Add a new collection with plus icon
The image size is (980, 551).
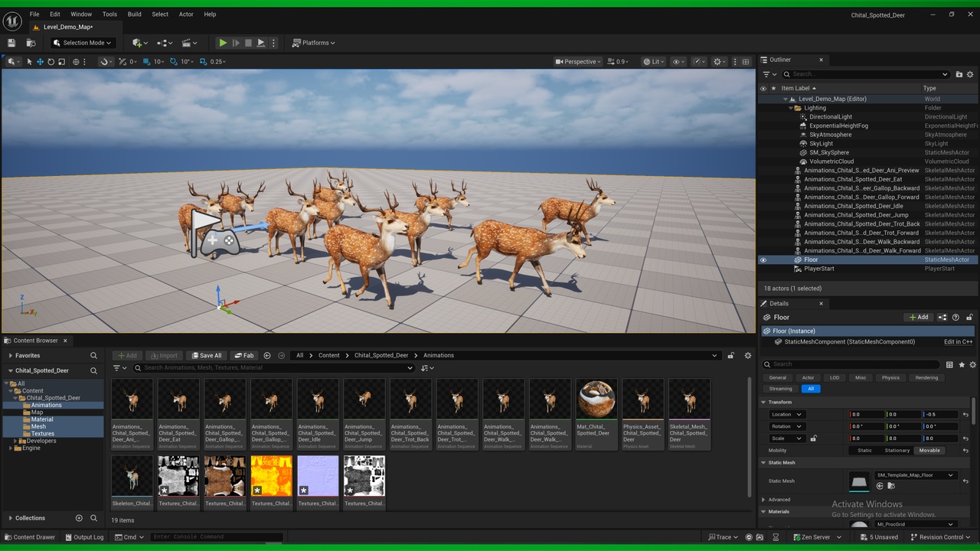79,518
